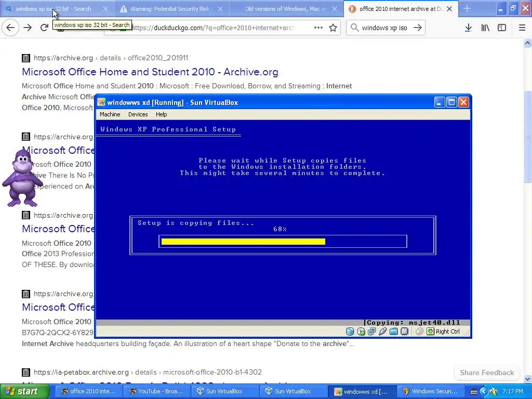The width and height of the screenshot is (532, 399).
Task: Close the 'Warning: Potential Security Risk' tab
Action: tap(220, 9)
